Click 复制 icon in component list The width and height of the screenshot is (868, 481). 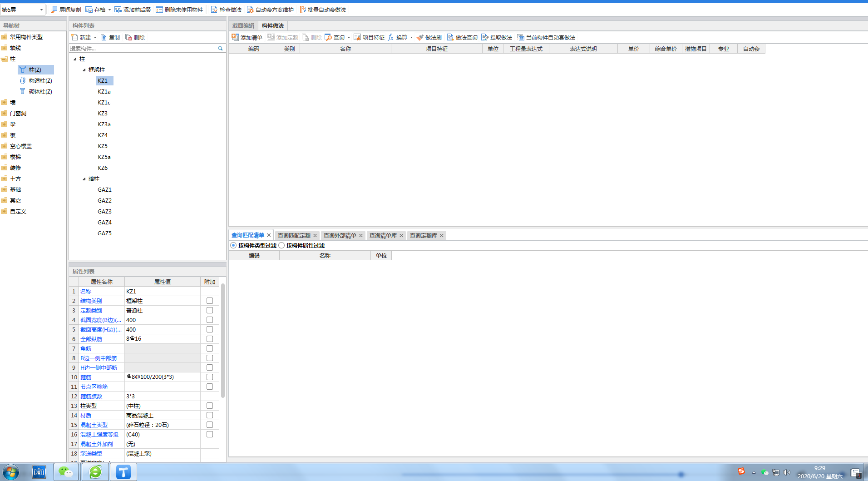[104, 37]
